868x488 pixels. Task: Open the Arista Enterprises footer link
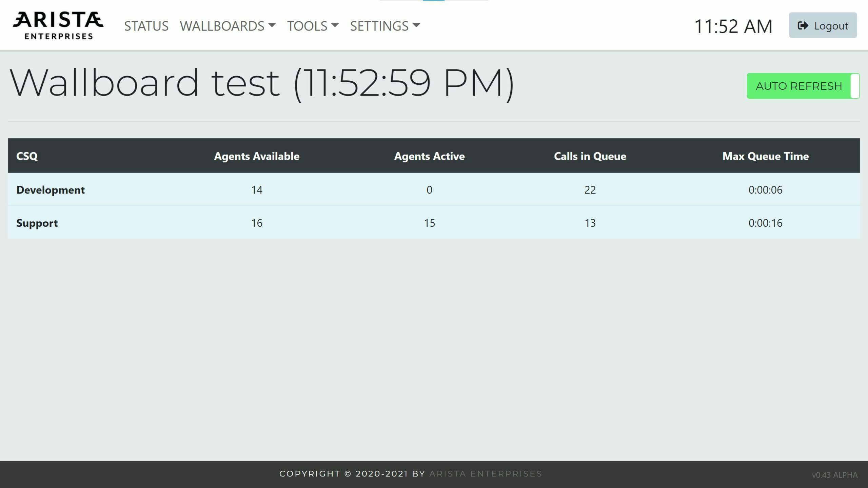pyautogui.click(x=486, y=474)
